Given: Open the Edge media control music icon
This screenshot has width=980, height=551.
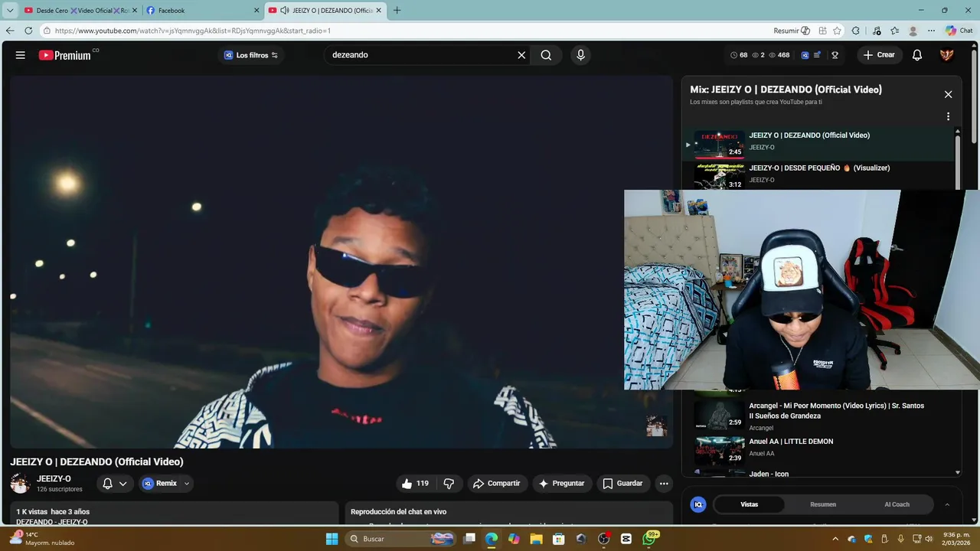Looking at the screenshot, I should point(876,31).
